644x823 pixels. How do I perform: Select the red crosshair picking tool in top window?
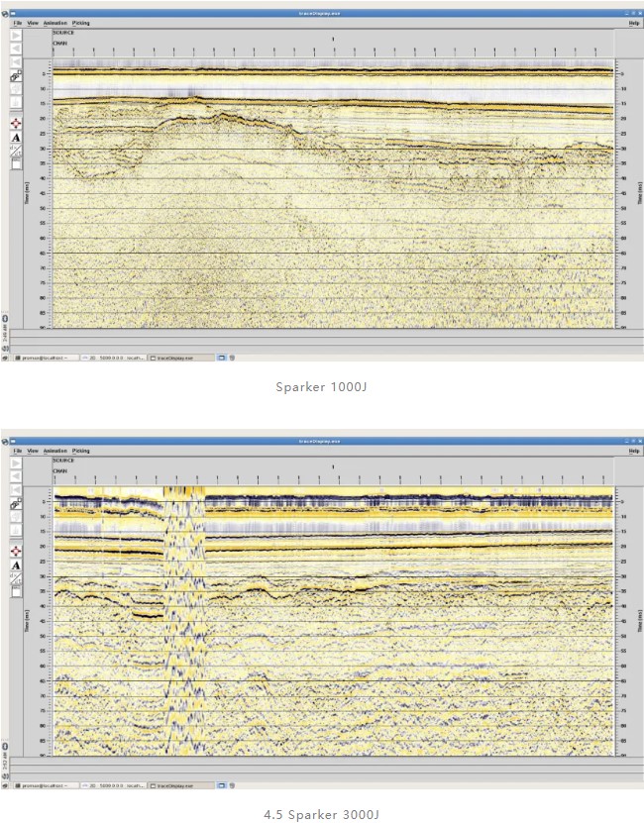click(x=16, y=124)
